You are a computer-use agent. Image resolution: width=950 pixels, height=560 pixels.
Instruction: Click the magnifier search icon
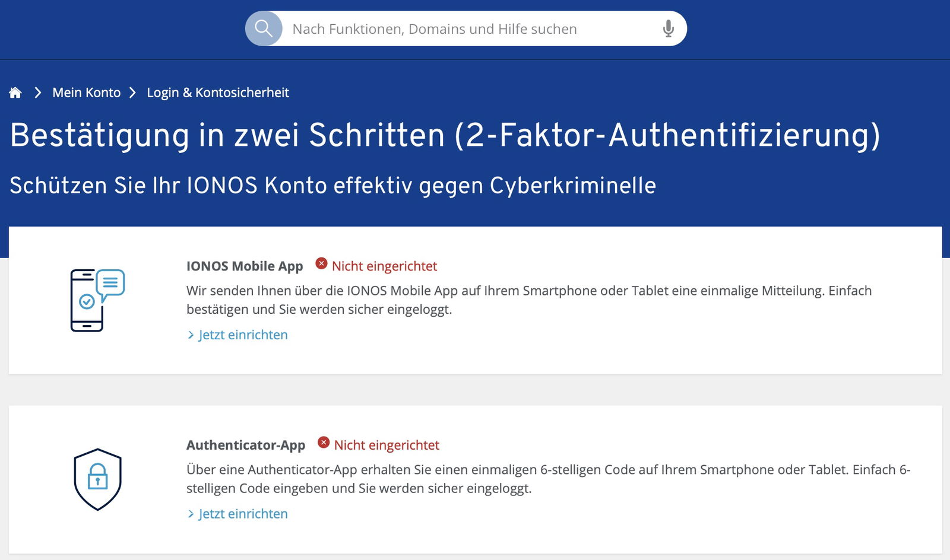pyautogui.click(x=264, y=28)
